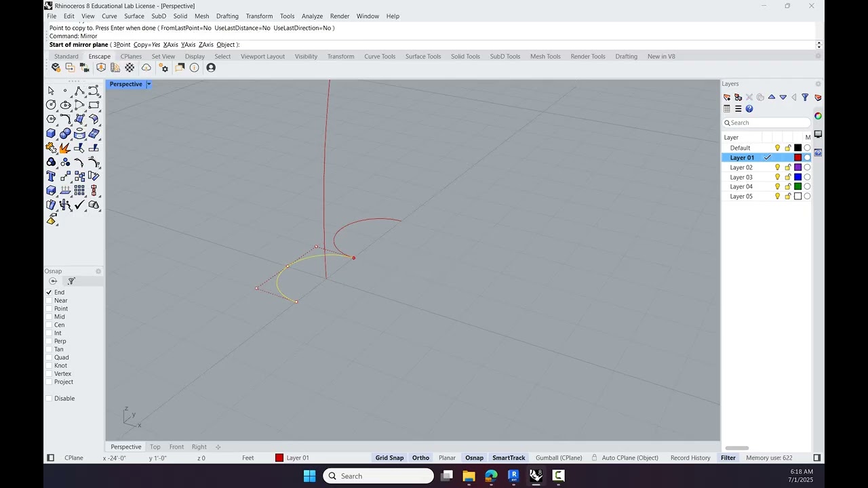Activate the Rectangle tool
868x488 pixels.
[94, 105]
